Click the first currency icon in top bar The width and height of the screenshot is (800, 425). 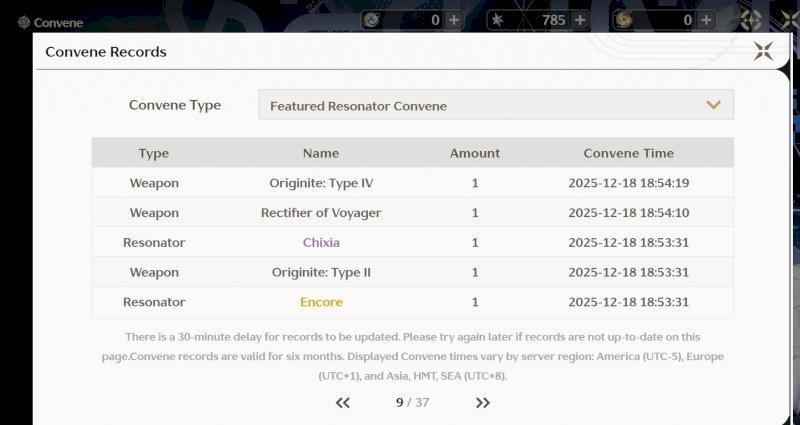click(372, 20)
